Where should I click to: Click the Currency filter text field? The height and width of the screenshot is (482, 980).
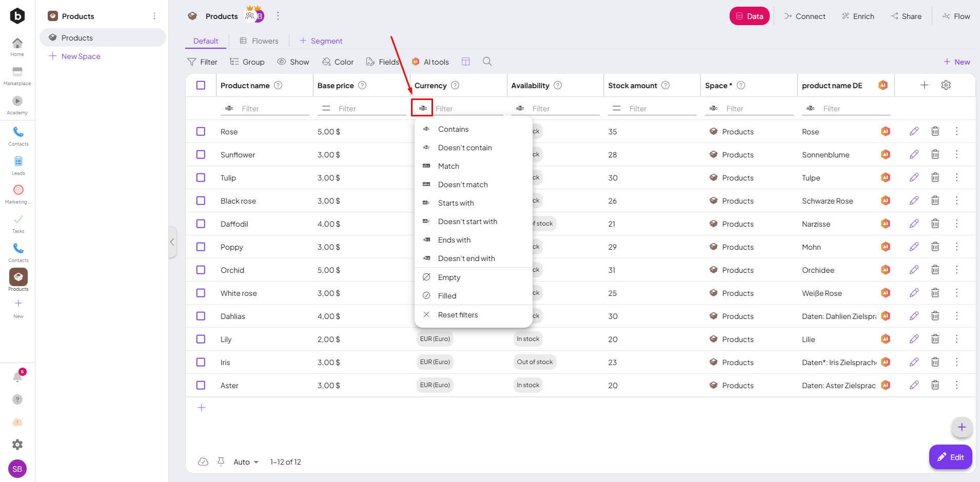pyautogui.click(x=468, y=109)
